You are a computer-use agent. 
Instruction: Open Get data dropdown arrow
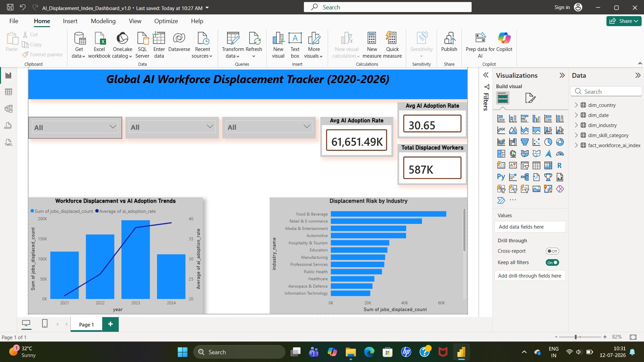pyautogui.click(x=83, y=56)
